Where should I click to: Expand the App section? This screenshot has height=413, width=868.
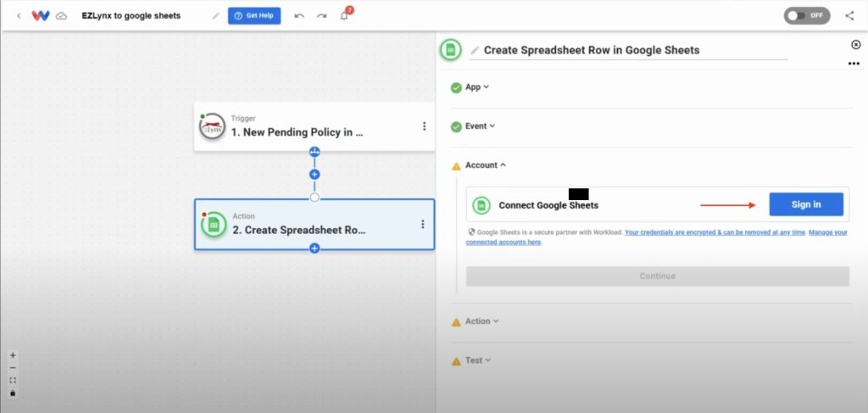point(477,87)
